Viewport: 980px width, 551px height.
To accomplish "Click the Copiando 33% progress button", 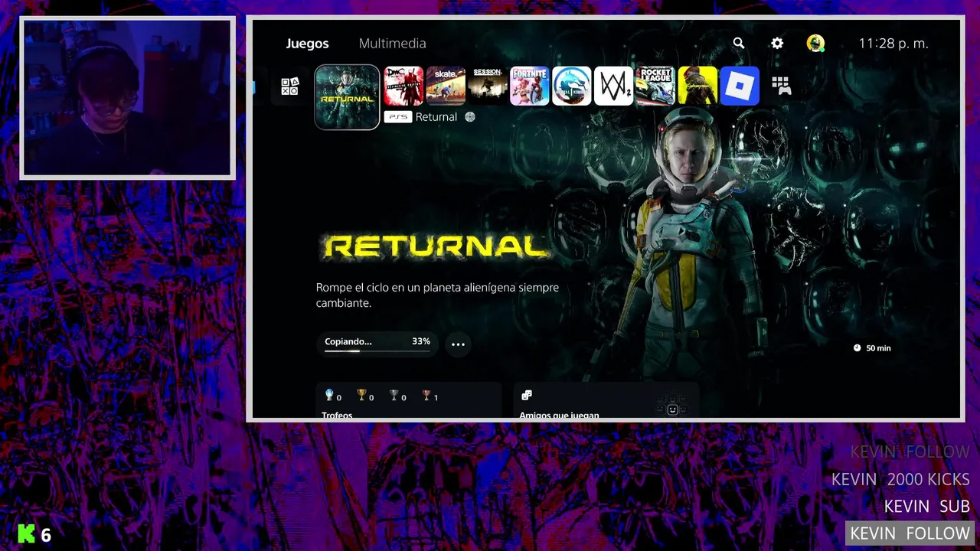I will point(377,344).
